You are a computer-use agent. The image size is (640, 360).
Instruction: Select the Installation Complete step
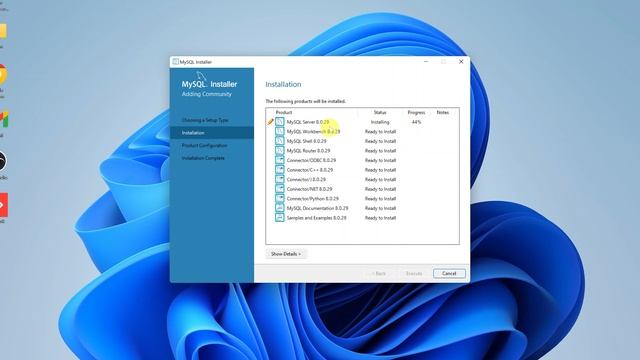pos(203,158)
